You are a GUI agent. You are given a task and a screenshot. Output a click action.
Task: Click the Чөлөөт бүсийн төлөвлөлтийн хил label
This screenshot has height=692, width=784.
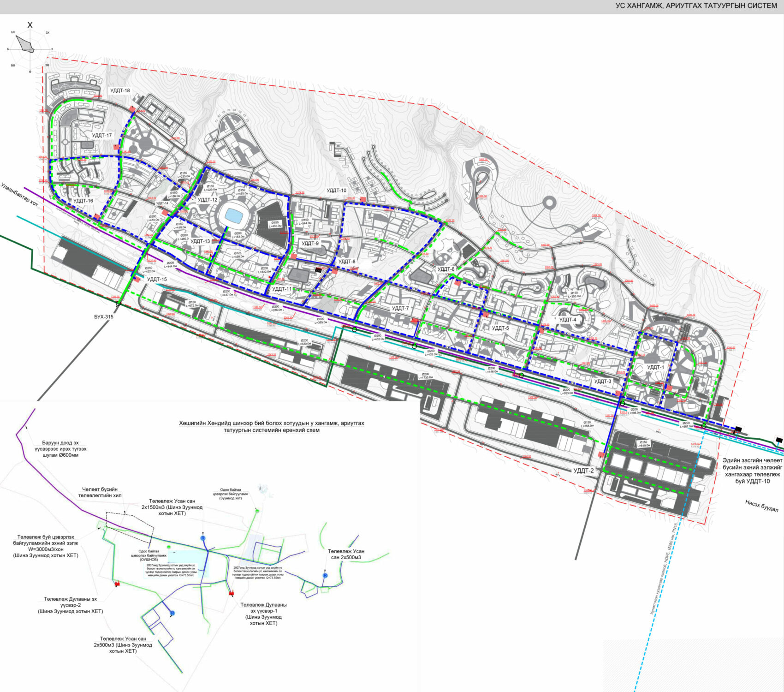100,492
